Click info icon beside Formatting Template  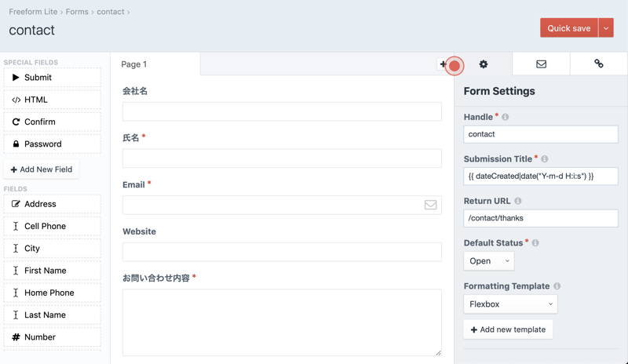click(557, 286)
